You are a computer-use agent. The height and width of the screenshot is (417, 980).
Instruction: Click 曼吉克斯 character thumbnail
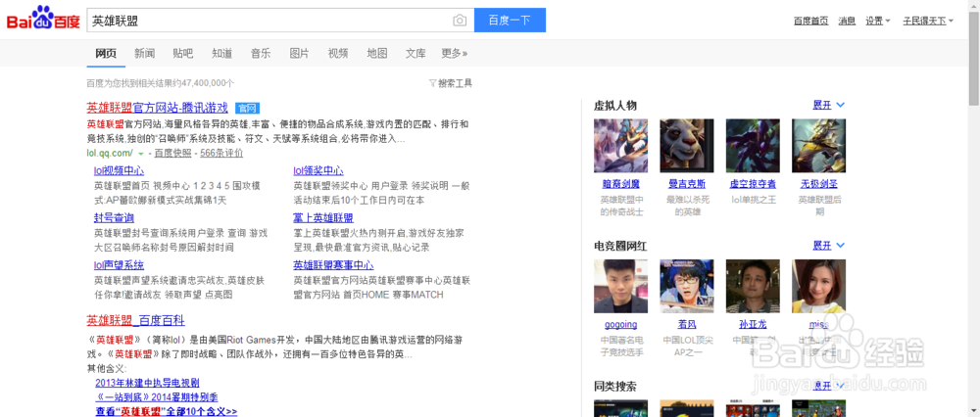(x=687, y=146)
